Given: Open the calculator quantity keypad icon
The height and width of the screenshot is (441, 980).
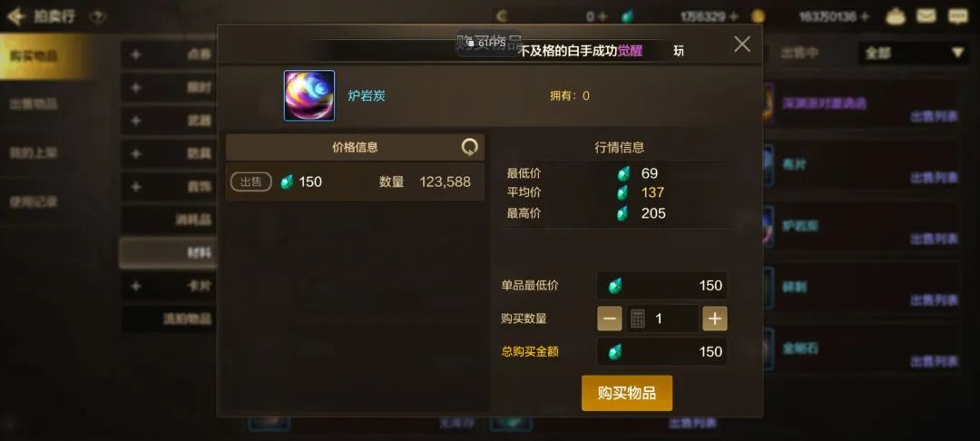Looking at the screenshot, I should click(x=638, y=318).
